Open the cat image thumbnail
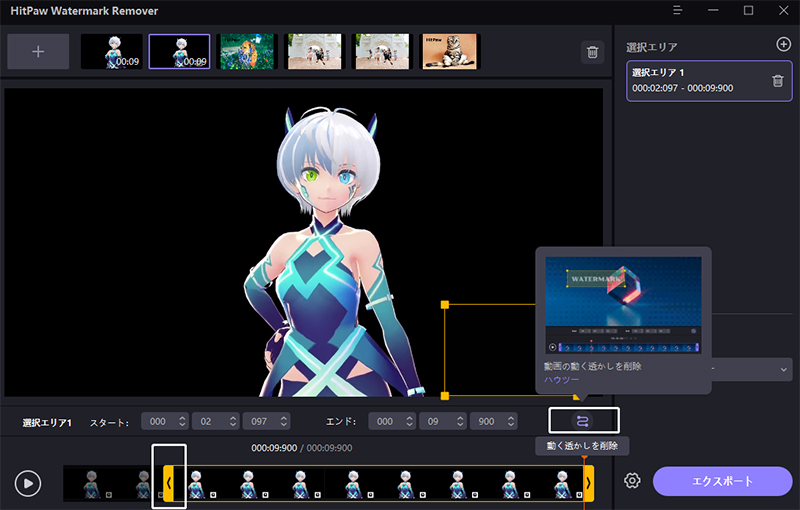Viewport: 800px width, 510px height. 450,52
